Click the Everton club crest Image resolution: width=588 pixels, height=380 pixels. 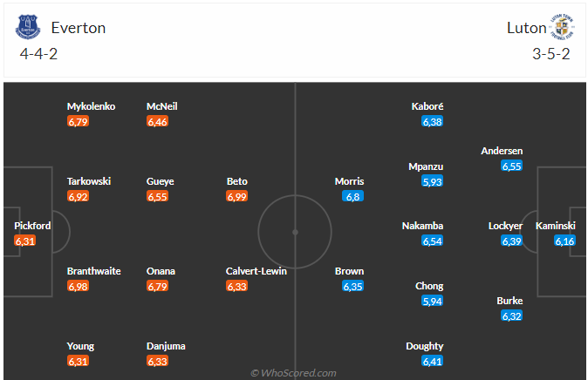tap(28, 28)
